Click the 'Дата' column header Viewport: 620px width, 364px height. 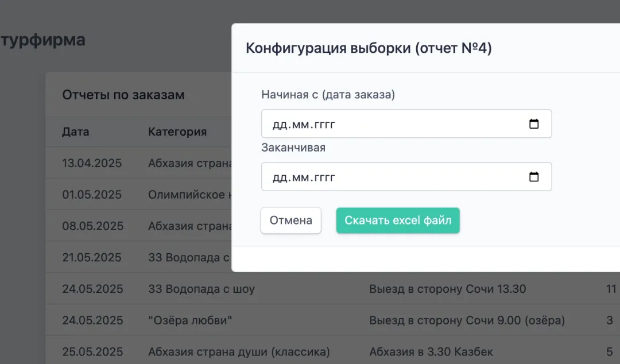(76, 131)
